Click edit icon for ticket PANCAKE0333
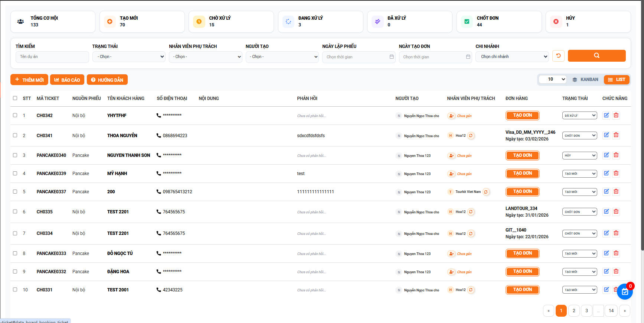This screenshot has width=644, height=323. pyautogui.click(x=606, y=253)
